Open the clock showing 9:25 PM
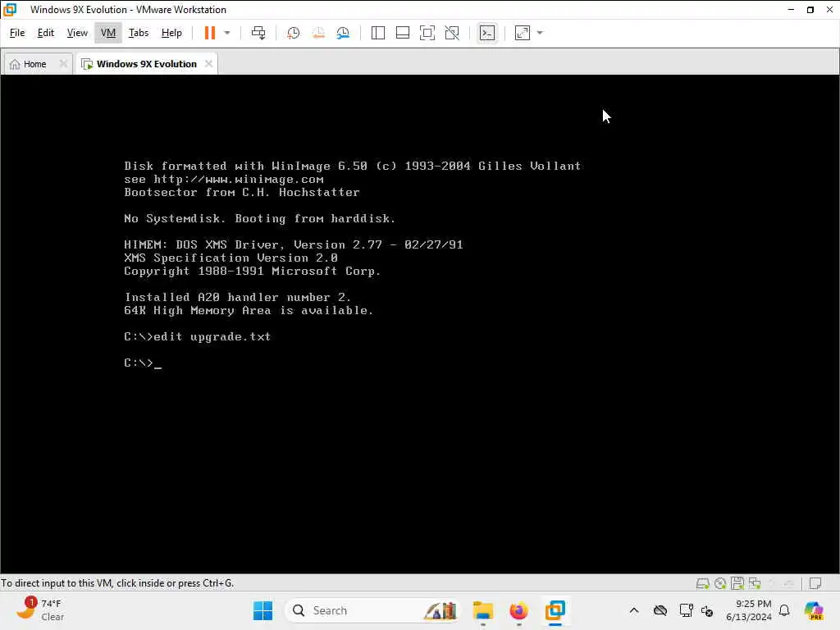Viewport: 840px width, 630px height. tap(748, 610)
